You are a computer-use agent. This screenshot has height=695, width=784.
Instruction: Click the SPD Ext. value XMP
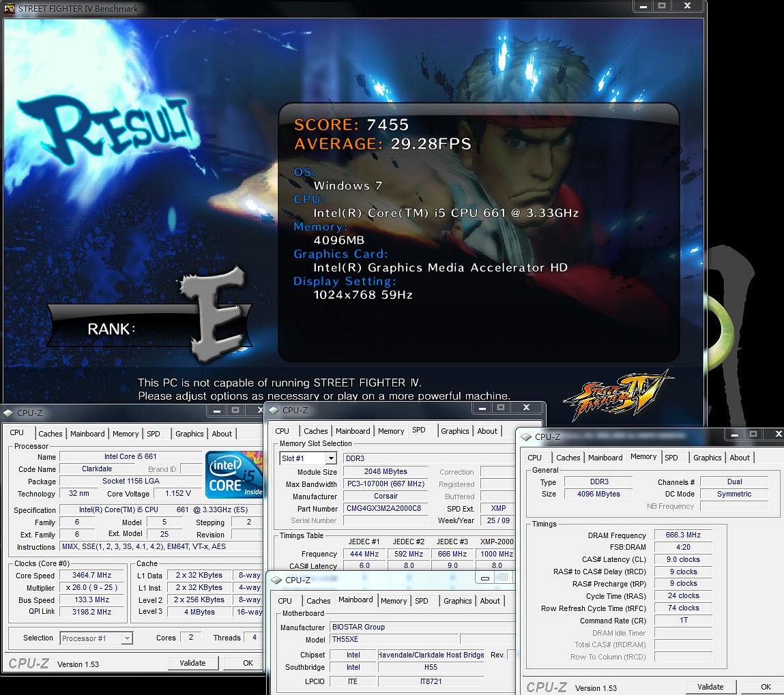click(x=498, y=507)
